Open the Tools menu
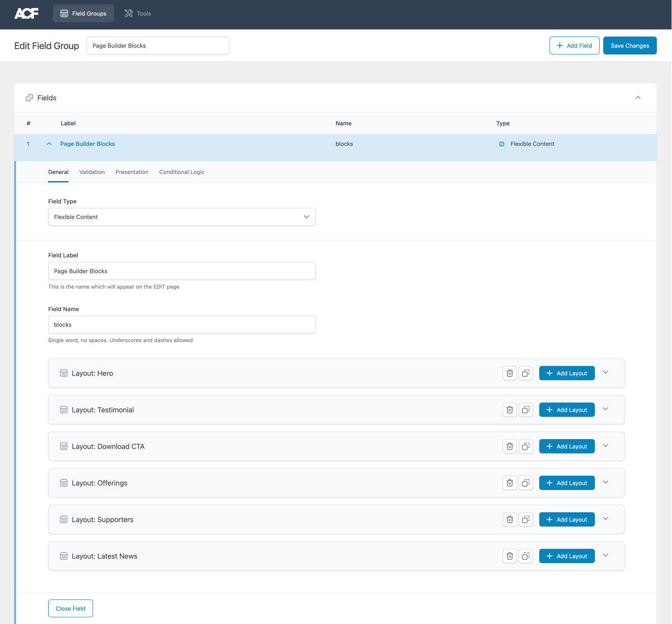This screenshot has height=624, width=672. [138, 13]
